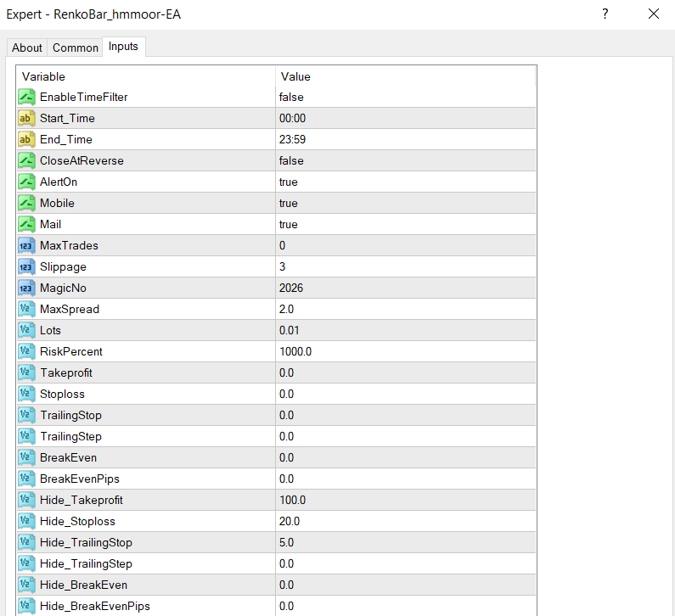Edit the MaxSpread value 2.0
The width and height of the screenshot is (675, 616).
406,309
